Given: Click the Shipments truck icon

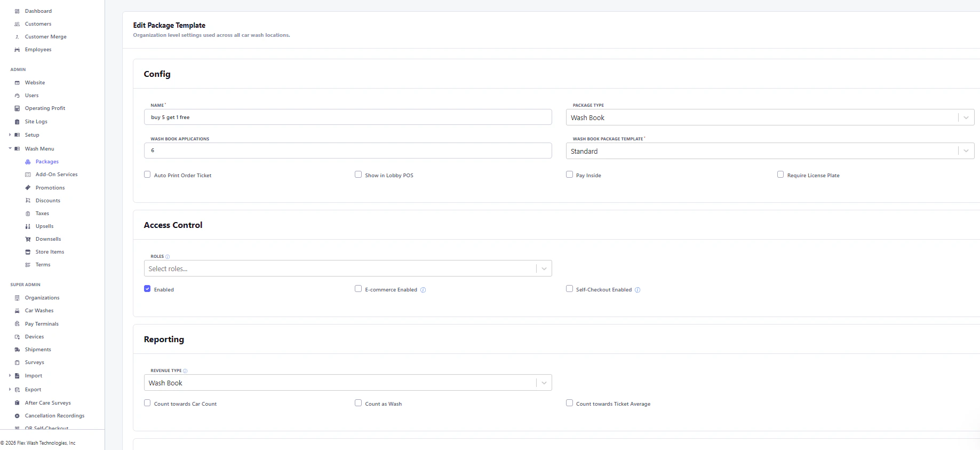Looking at the screenshot, I should pos(17,350).
